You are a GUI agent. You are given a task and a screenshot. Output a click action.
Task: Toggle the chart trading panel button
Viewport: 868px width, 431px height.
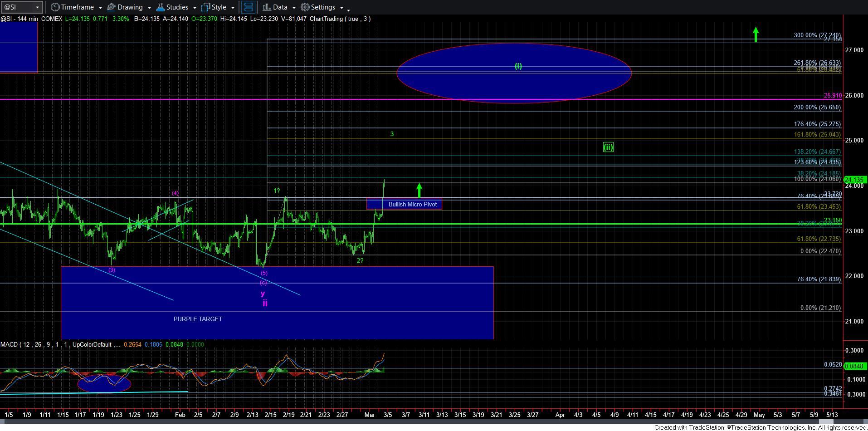pos(248,7)
